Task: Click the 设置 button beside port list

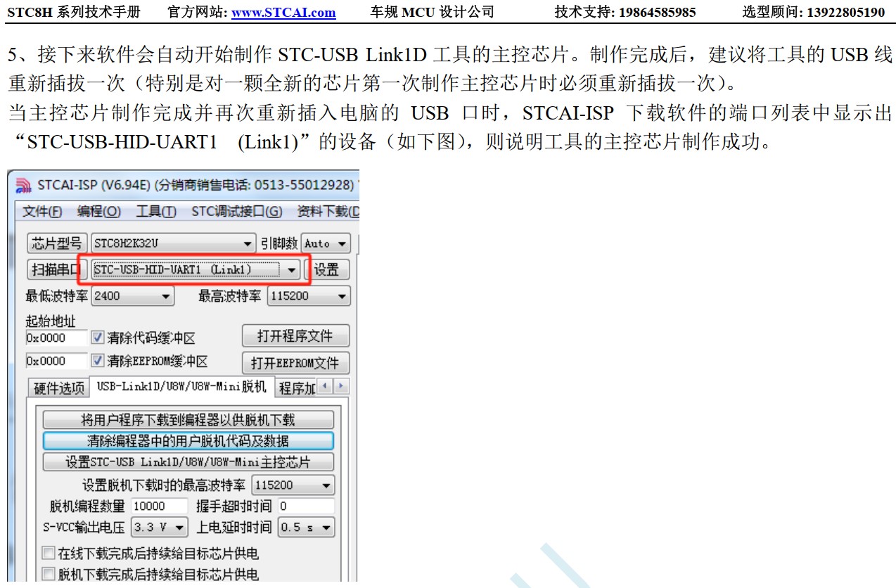Action: click(x=327, y=269)
